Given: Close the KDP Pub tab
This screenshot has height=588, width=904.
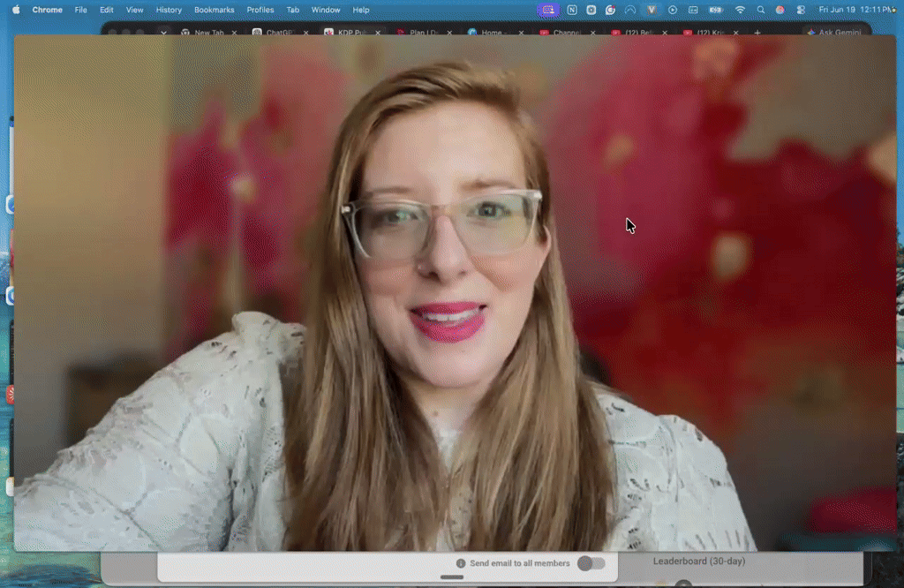Looking at the screenshot, I should pyautogui.click(x=378, y=33).
